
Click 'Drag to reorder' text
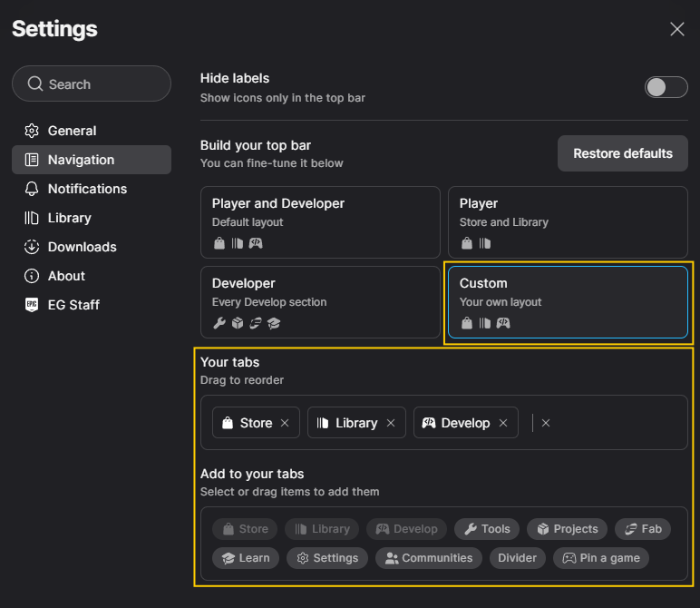[x=242, y=379]
